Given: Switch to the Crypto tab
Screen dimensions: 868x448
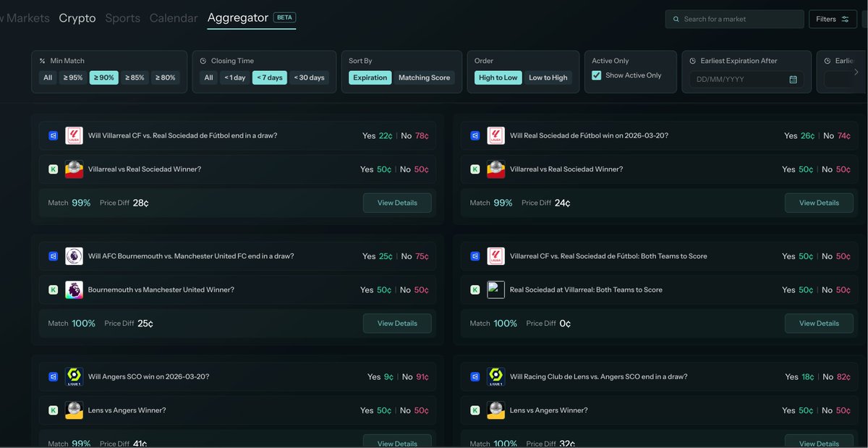Looking at the screenshot, I should [77, 18].
